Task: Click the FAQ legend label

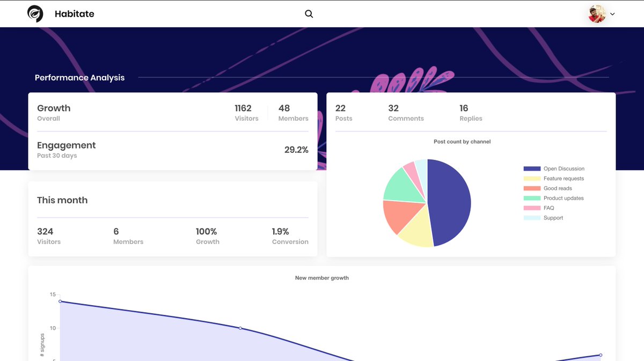Action: tap(548, 208)
